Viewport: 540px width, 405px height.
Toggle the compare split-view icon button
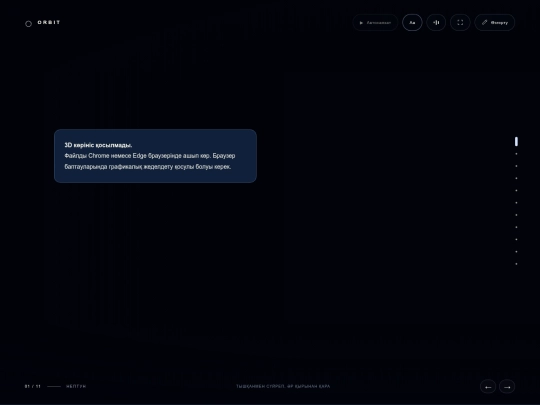click(436, 23)
